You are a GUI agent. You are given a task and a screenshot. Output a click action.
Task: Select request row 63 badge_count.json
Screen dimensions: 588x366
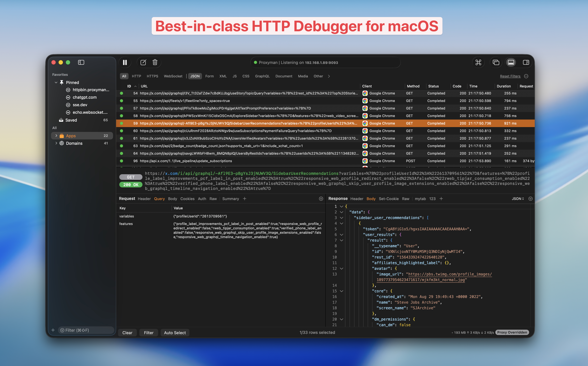pyautogui.click(x=325, y=146)
